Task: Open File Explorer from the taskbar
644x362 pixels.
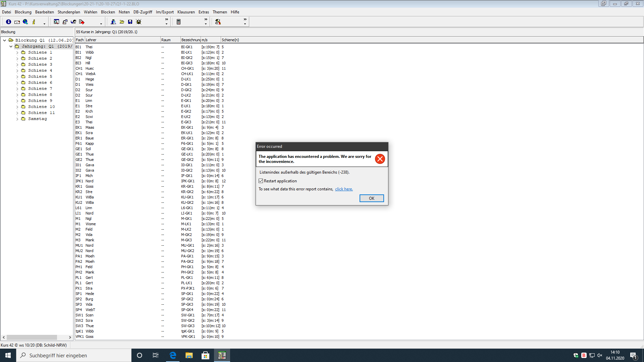Action: (189, 355)
